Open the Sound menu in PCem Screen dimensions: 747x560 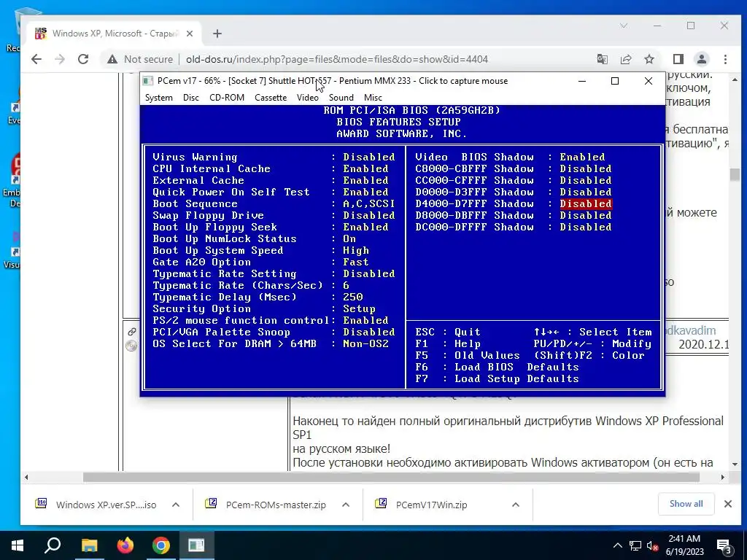pyautogui.click(x=341, y=98)
